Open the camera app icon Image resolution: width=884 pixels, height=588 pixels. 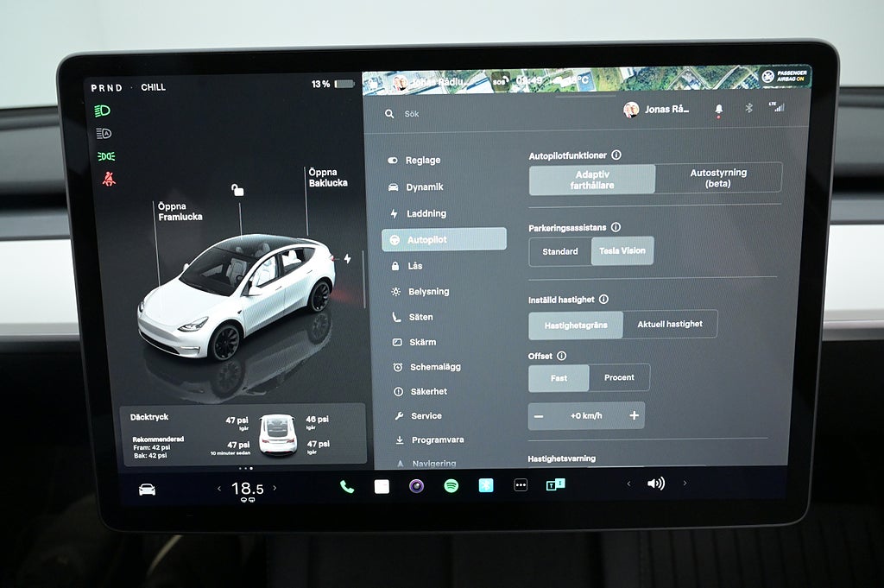pos(416,486)
